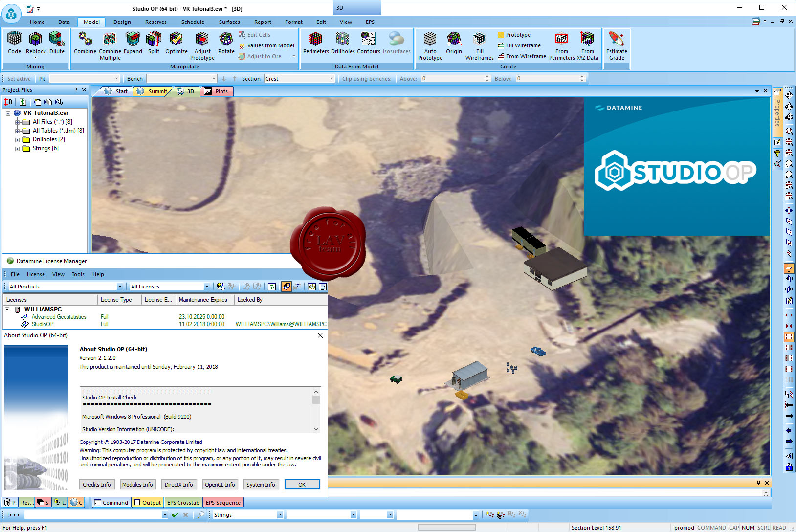
Task: Collapse WILLIAMSPC license node
Action: click(7, 310)
